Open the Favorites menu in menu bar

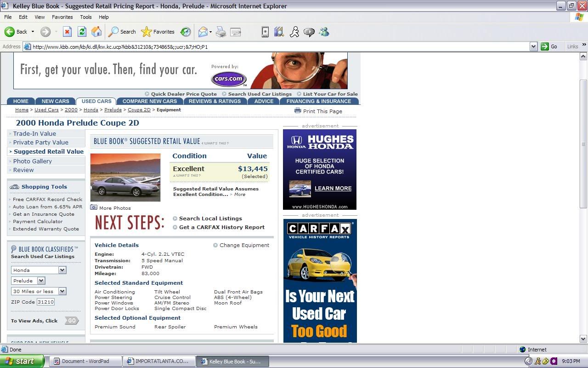62,17
